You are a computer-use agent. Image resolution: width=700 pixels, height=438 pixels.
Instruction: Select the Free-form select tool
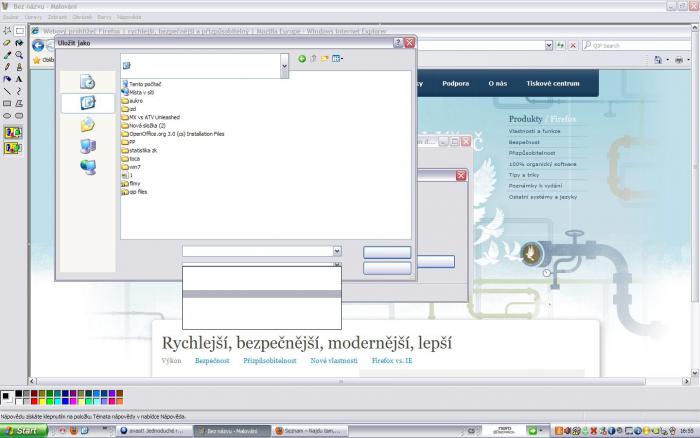click(x=7, y=31)
